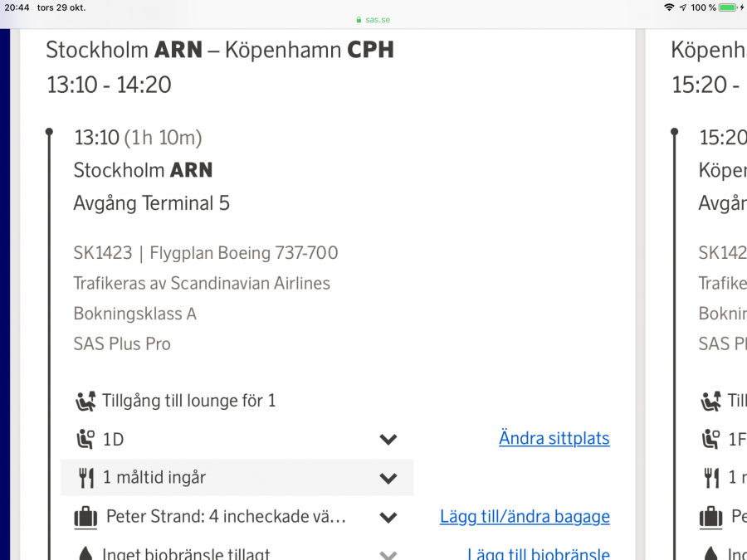Tap the Wi-Fi icon in status bar
The height and width of the screenshot is (560, 747).
click(669, 7)
